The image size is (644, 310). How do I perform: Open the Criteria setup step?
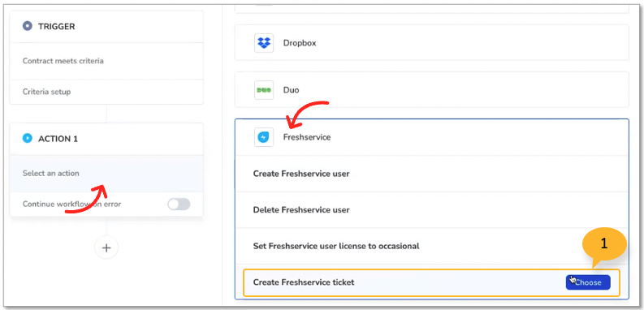click(106, 92)
